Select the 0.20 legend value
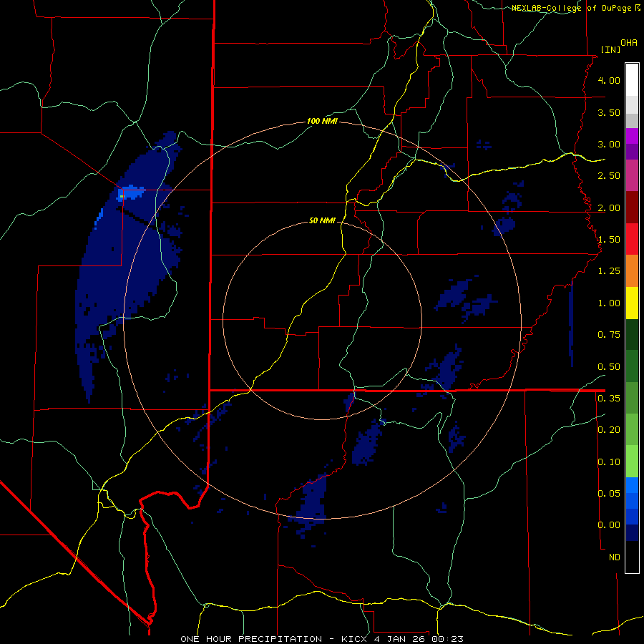Screen dimensions: 644x644 point(609,429)
